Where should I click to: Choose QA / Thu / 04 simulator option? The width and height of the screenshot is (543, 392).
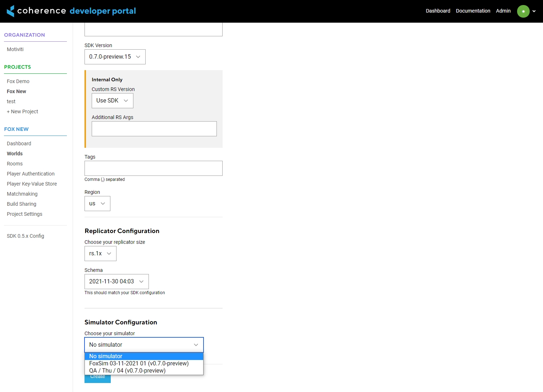click(127, 370)
